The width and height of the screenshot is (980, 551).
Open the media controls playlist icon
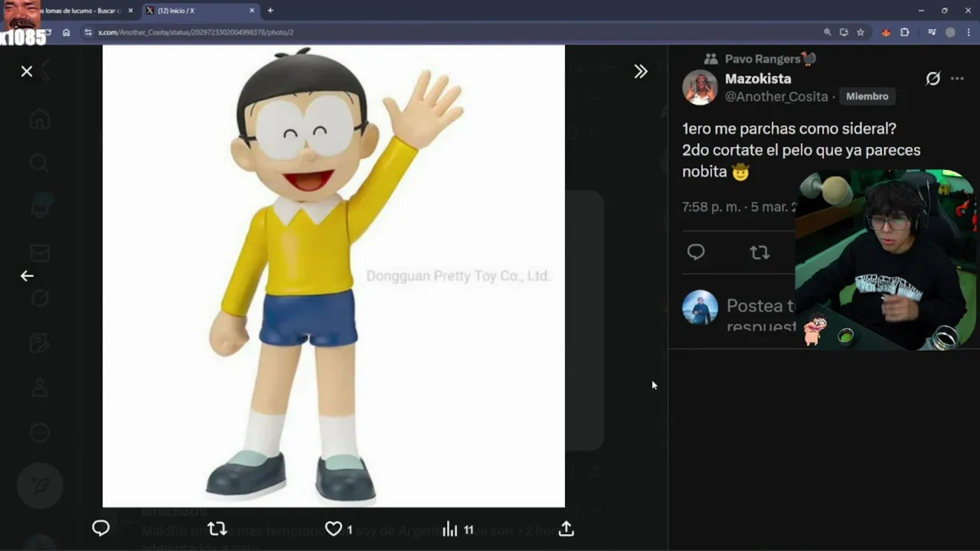click(x=932, y=32)
